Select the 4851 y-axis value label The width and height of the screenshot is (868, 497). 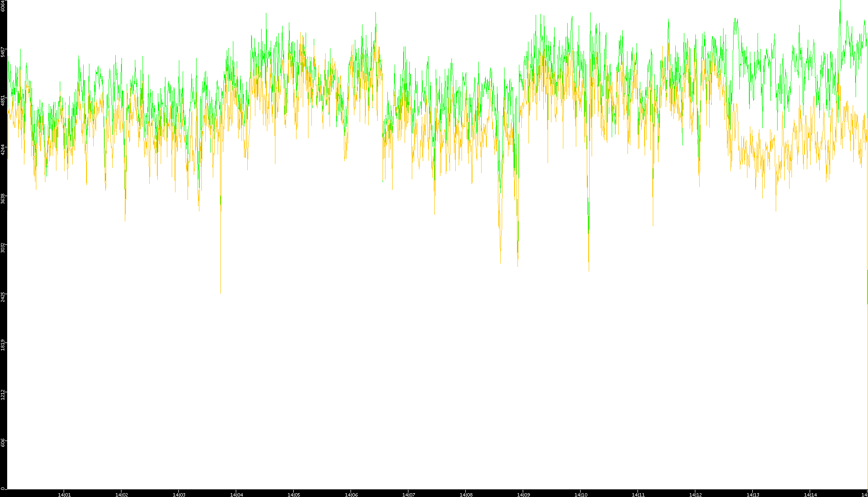[3, 100]
